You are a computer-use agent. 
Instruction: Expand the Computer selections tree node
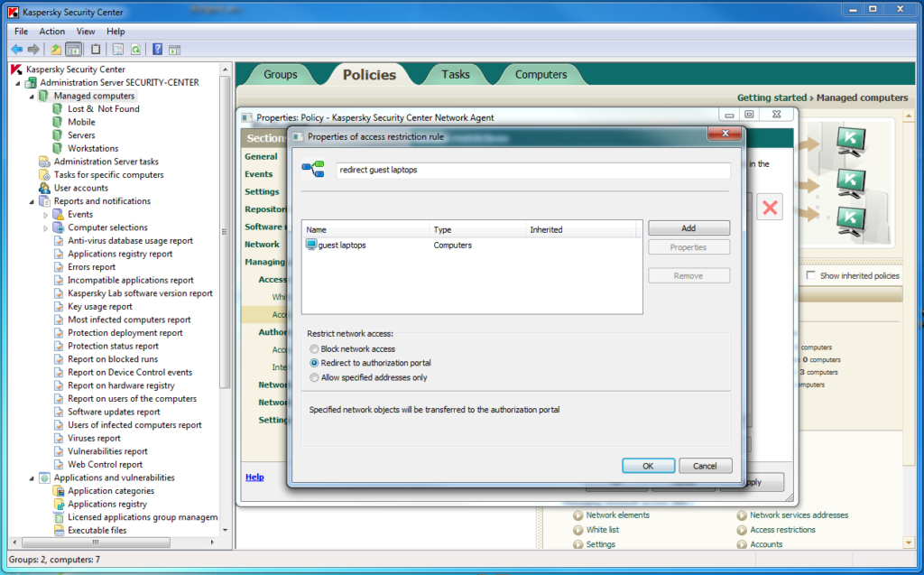[x=45, y=227]
